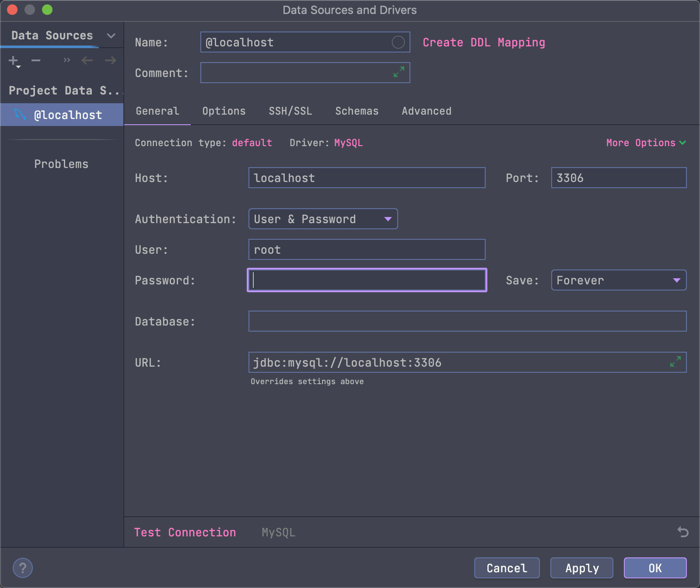
Task: Click Test Connection link
Action: 185,532
